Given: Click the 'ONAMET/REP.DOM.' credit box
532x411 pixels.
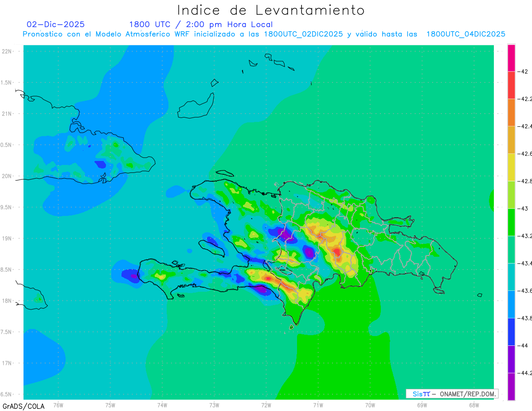Looking at the screenshot, I should tap(452, 394).
